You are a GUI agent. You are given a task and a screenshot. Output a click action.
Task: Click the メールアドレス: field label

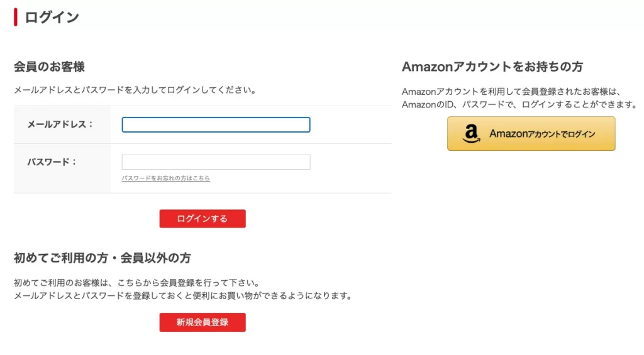tap(60, 124)
